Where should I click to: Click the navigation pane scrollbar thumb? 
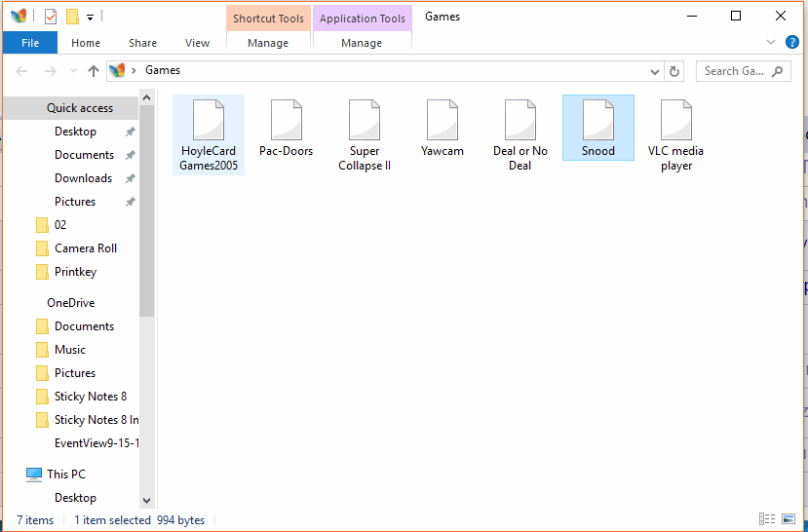(x=147, y=210)
